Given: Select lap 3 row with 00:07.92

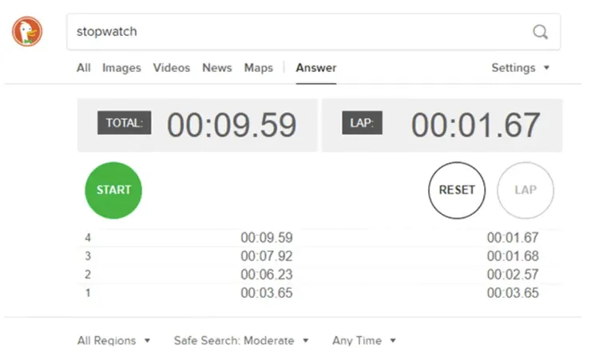Looking at the screenshot, I should [319, 256].
